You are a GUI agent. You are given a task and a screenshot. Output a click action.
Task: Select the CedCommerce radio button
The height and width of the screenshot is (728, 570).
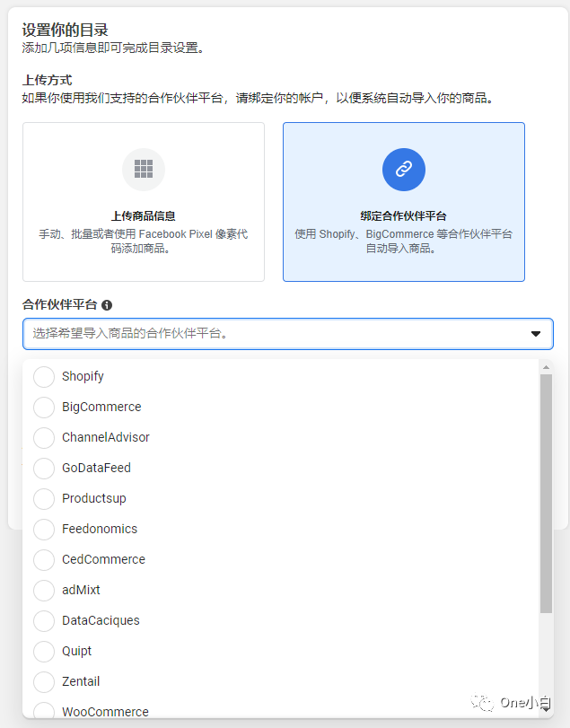pos(44,560)
